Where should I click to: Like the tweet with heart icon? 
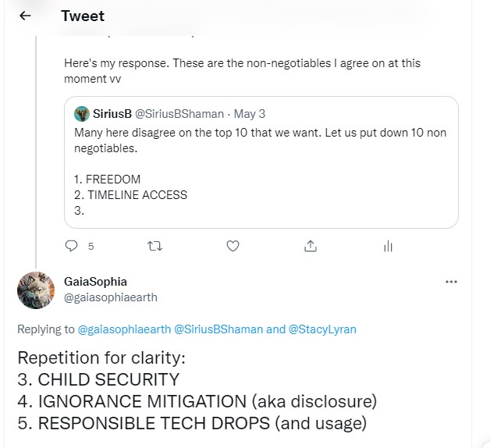point(233,246)
